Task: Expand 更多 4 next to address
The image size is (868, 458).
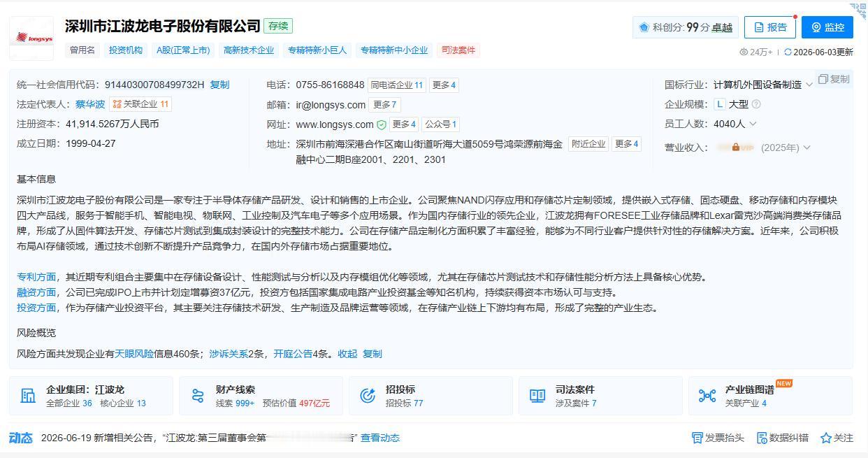Action: (626, 144)
